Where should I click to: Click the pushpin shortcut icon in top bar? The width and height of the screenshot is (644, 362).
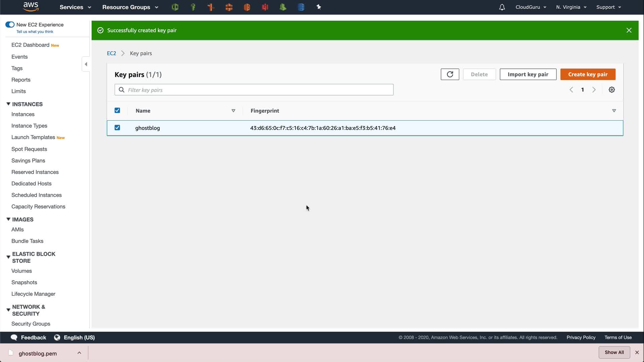(319, 7)
